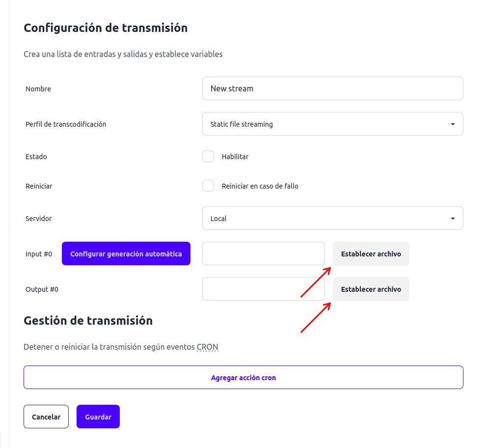Viewport: 487px width, 448px height.
Task: Click the Input #0 row label
Action: tap(38, 253)
